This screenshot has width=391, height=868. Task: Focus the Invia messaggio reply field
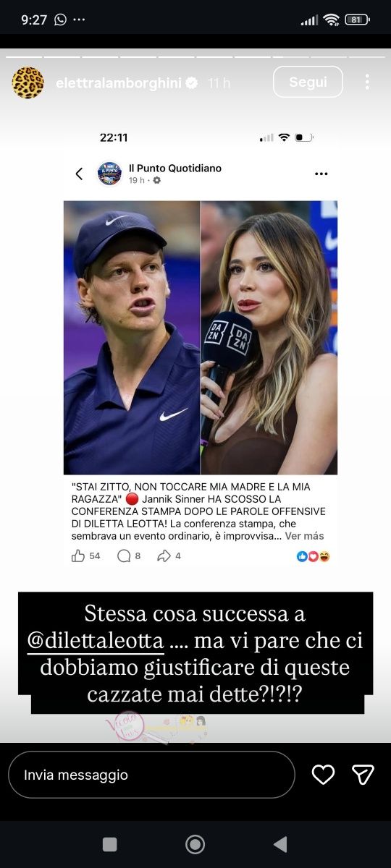point(151,775)
